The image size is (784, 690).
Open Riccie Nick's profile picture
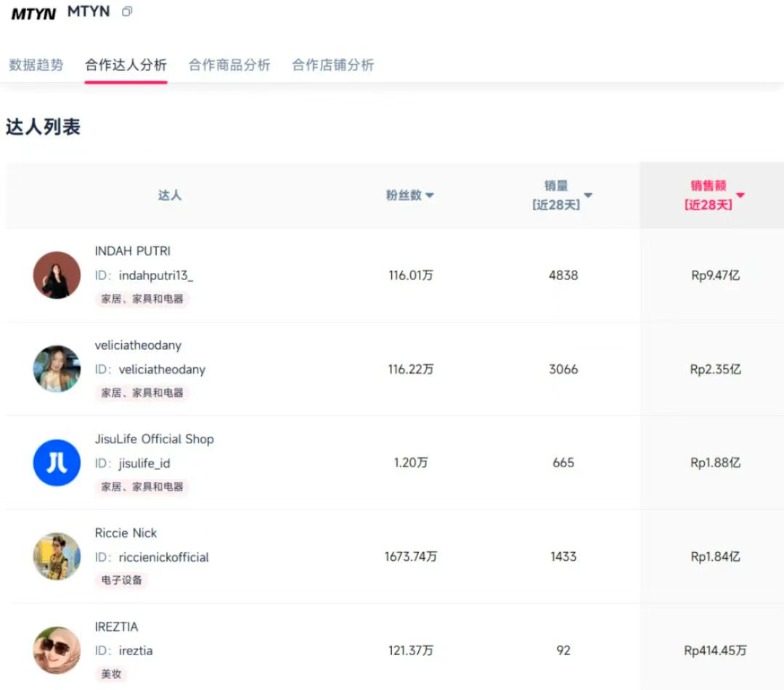coord(56,556)
